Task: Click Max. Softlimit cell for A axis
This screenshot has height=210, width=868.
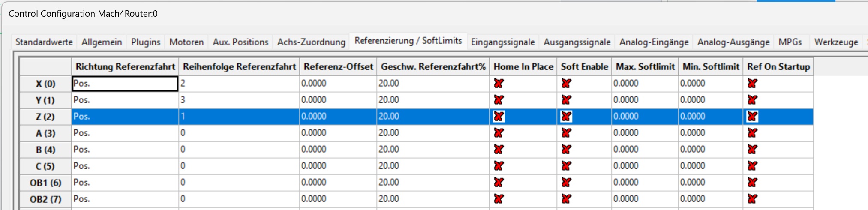Action: click(x=645, y=133)
